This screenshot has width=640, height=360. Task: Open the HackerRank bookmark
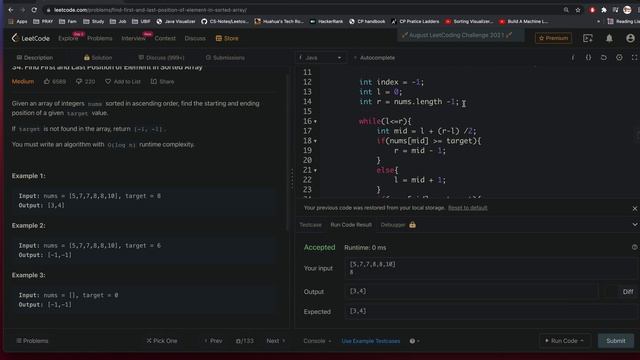click(327, 21)
